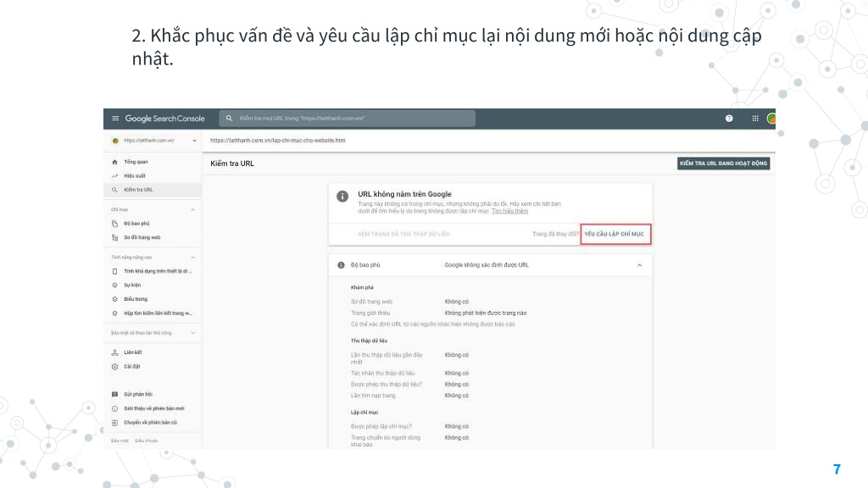
Task: Open Sơ đồ trang web in sidebar
Action: tap(142, 237)
